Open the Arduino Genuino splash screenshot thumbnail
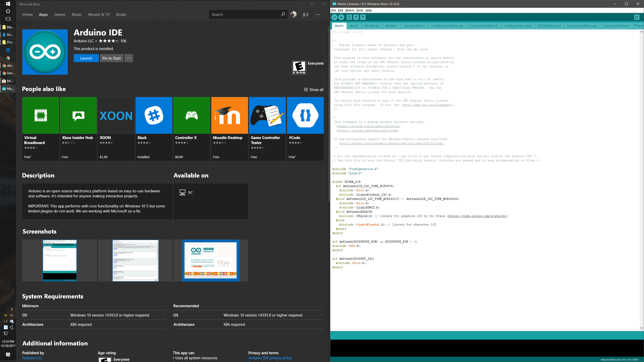 point(211,260)
